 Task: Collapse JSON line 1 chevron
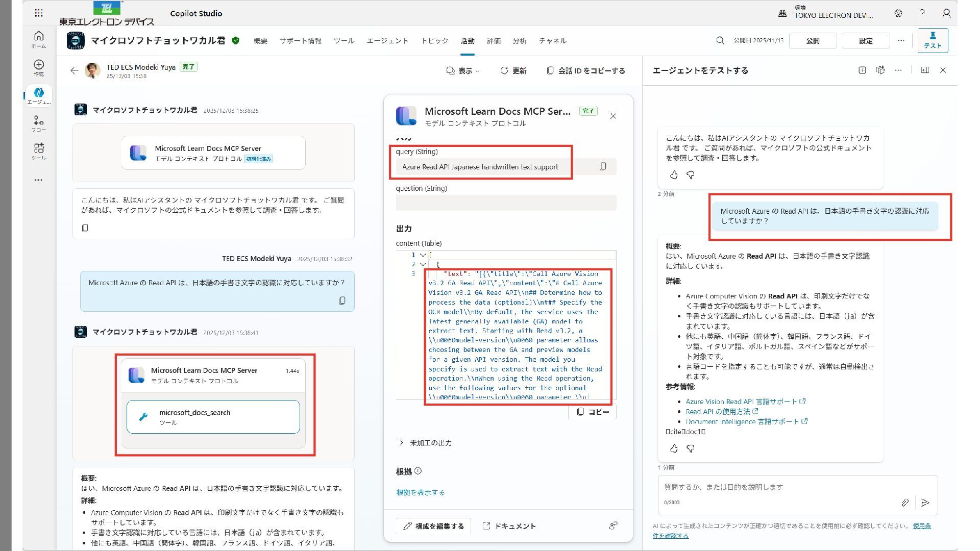423,255
